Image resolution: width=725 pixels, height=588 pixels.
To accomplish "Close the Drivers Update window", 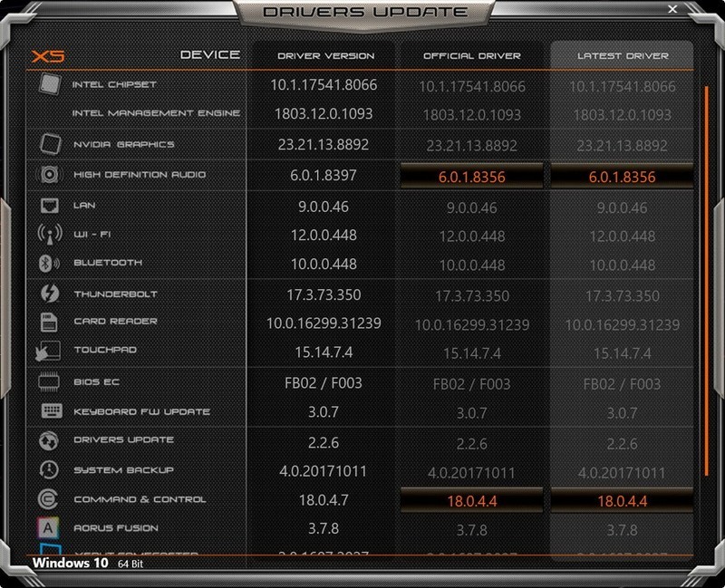I will point(672,9).
